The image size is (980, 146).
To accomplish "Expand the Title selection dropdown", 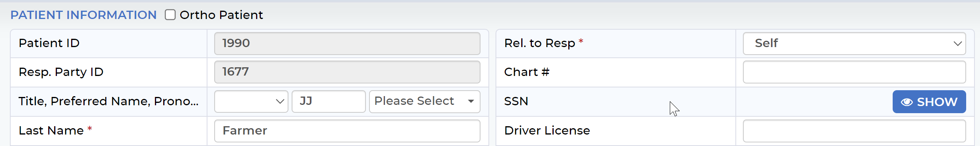I will 251,101.
